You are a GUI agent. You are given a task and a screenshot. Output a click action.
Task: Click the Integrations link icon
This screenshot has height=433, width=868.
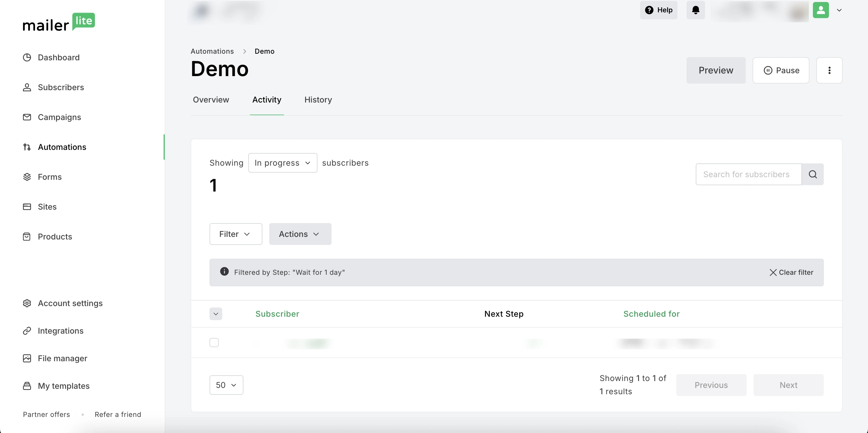tap(27, 331)
